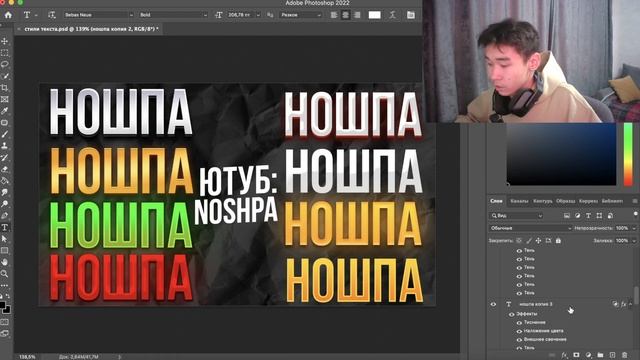Open the layer filter Вид dropdown
This screenshot has height=360, width=640.
point(516,216)
